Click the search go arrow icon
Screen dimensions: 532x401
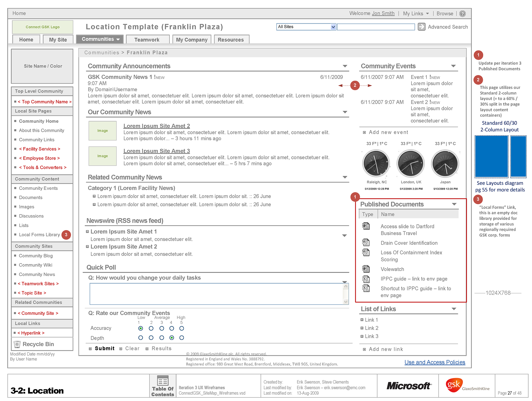point(421,27)
